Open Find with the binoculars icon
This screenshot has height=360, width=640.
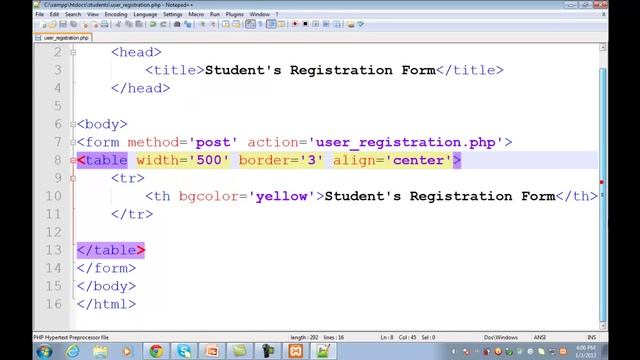(x=177, y=24)
